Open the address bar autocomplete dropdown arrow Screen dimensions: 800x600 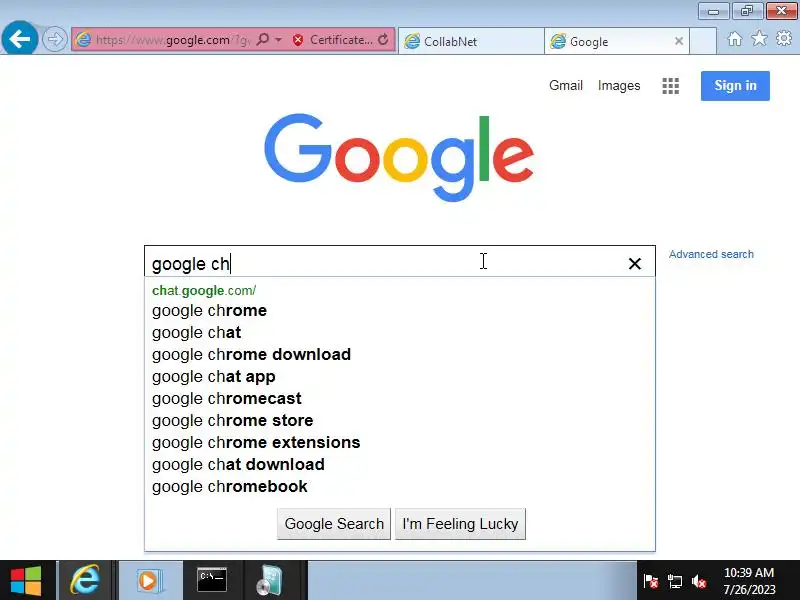279,39
